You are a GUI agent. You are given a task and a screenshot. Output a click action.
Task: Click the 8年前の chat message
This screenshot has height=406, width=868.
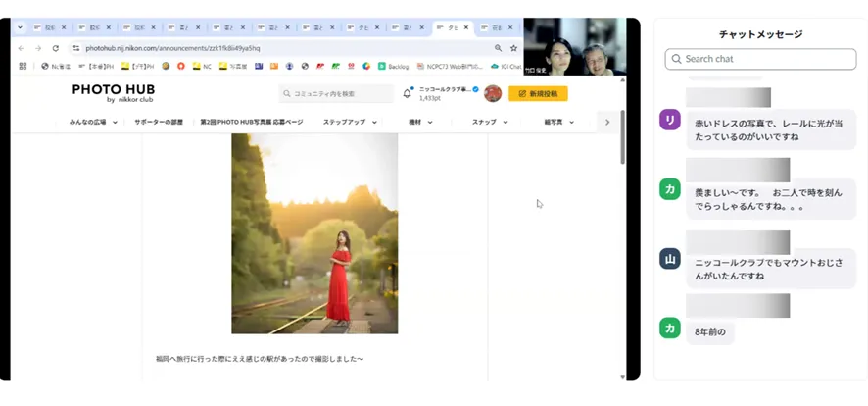(x=709, y=332)
